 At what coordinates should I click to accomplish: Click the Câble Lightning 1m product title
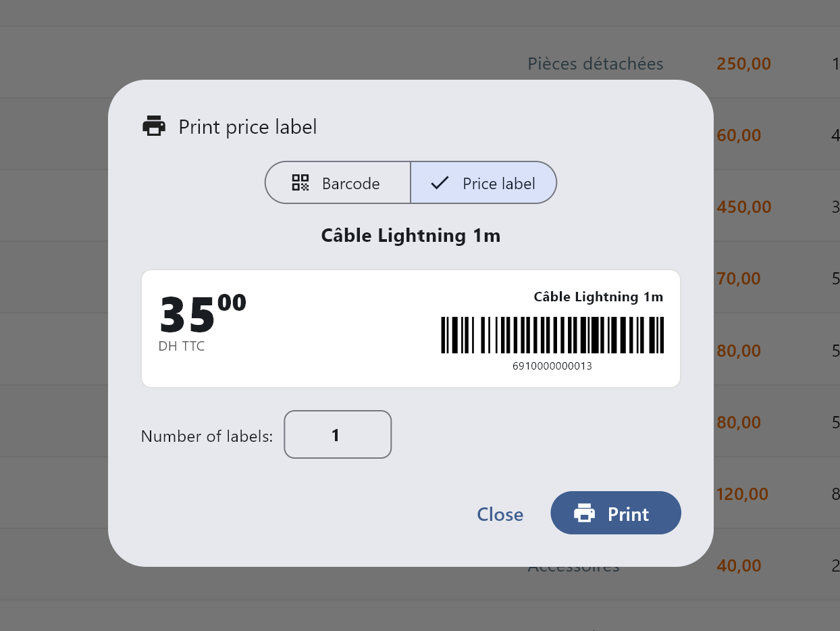tap(411, 235)
